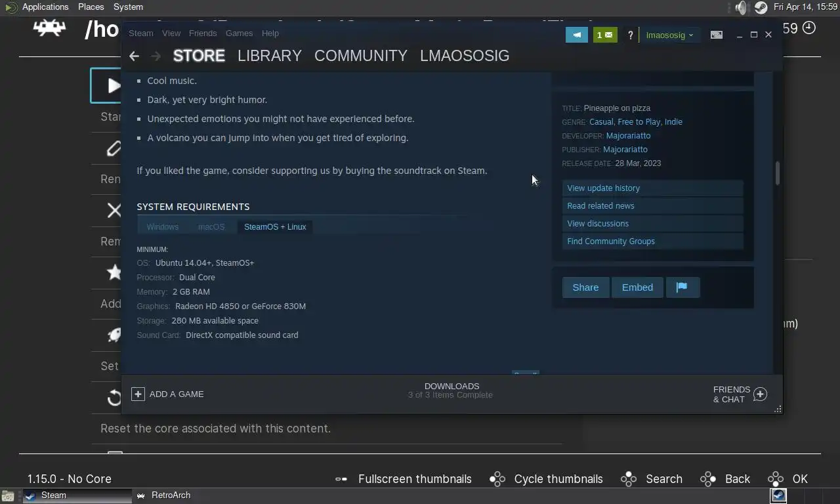840x504 pixels.
Task: Click RetroArch OK button hint
Action: coord(788,479)
